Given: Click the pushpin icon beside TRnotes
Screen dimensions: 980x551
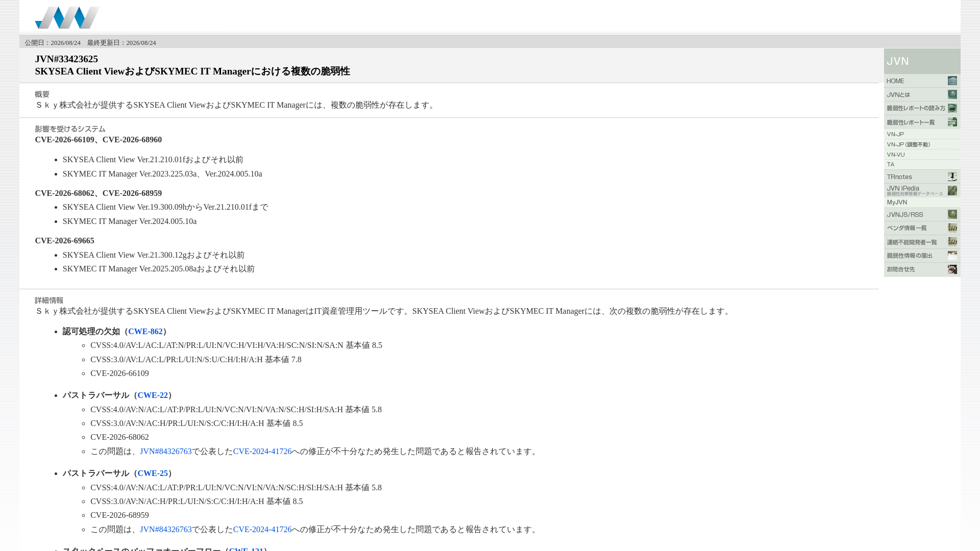Looking at the screenshot, I should pyautogui.click(x=952, y=177).
